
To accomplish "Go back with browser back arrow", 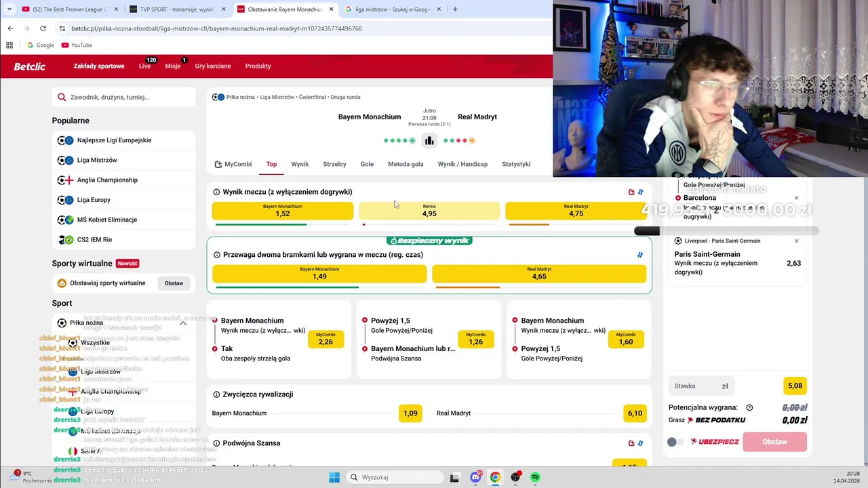I will (x=10, y=28).
